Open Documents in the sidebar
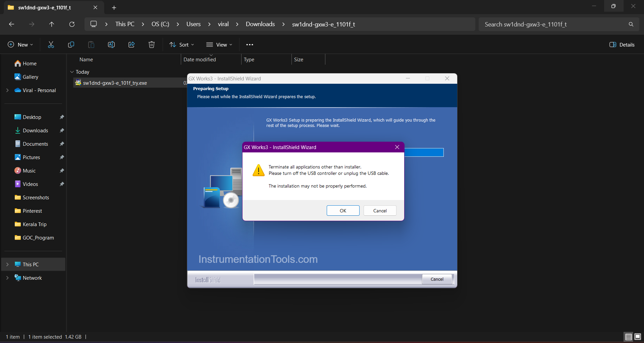Screen dimensions: 644x343 point(32,144)
